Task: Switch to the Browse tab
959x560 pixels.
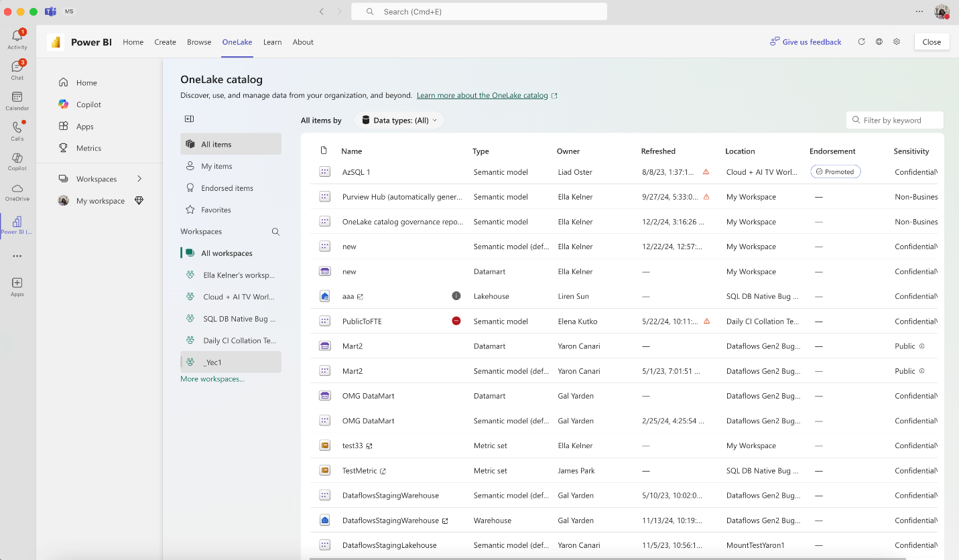Action: 199,42
